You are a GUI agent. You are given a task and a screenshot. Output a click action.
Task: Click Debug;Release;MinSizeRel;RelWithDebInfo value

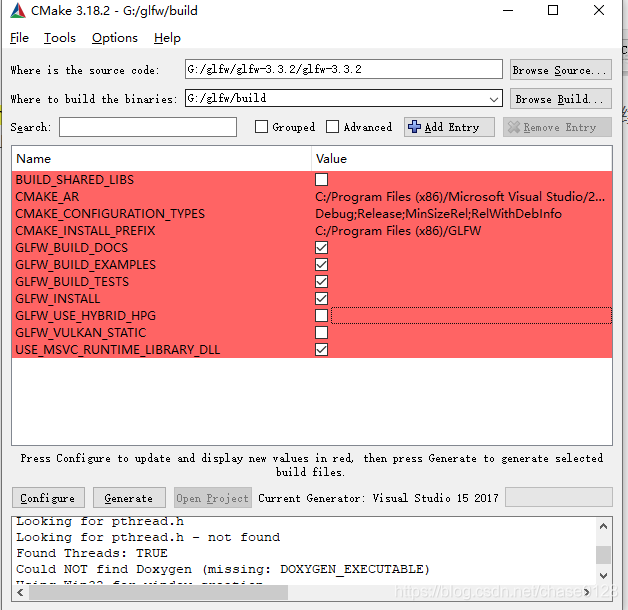pyautogui.click(x=439, y=213)
